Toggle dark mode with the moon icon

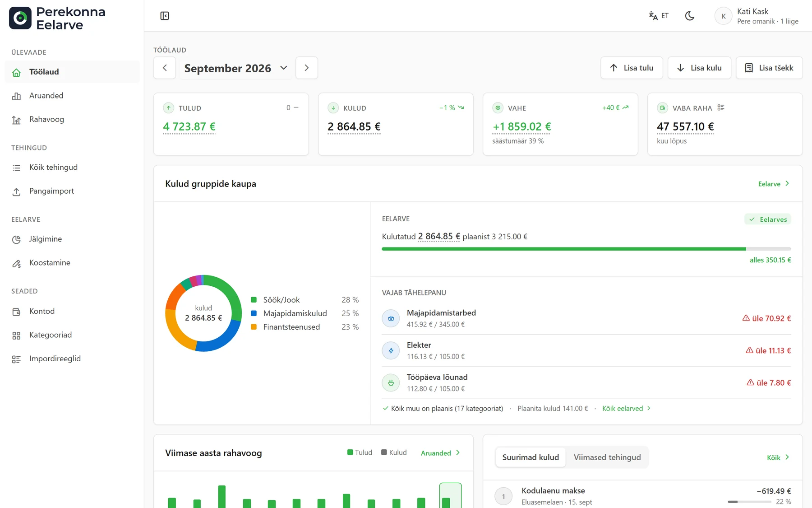tap(690, 16)
